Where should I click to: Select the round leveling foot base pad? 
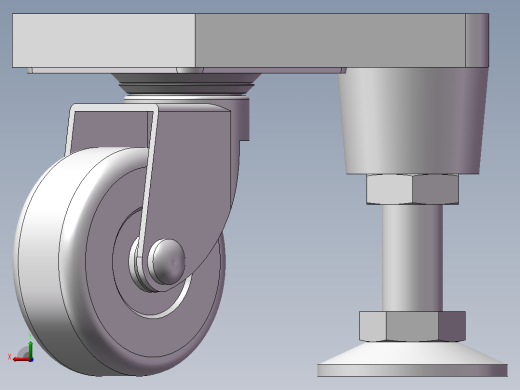click(x=412, y=360)
